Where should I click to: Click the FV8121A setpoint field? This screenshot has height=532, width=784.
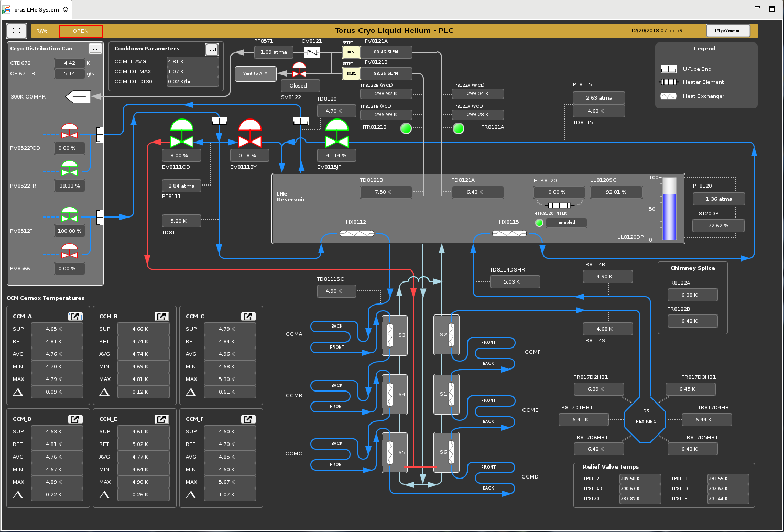click(351, 52)
